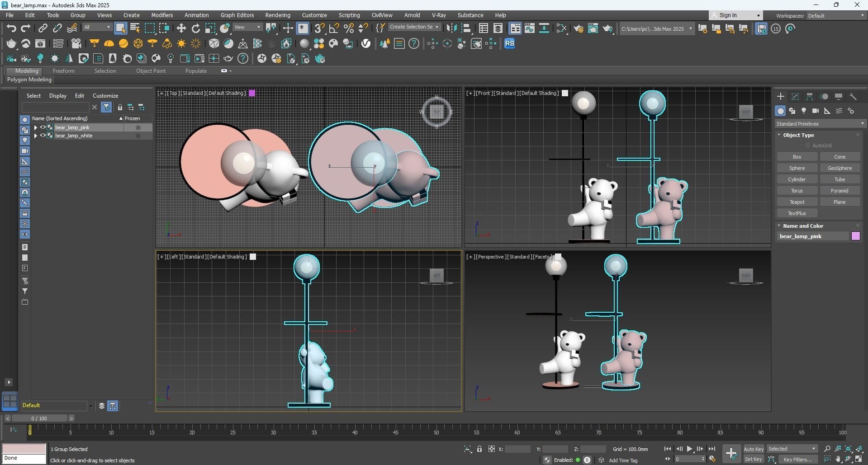868x465 pixels.
Task: Click the Redo arrow icon
Action: tap(26, 28)
